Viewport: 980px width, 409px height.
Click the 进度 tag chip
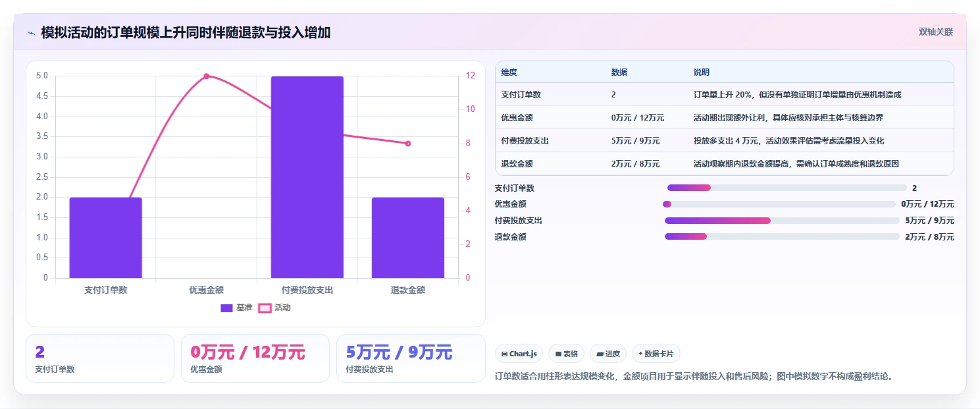click(608, 354)
